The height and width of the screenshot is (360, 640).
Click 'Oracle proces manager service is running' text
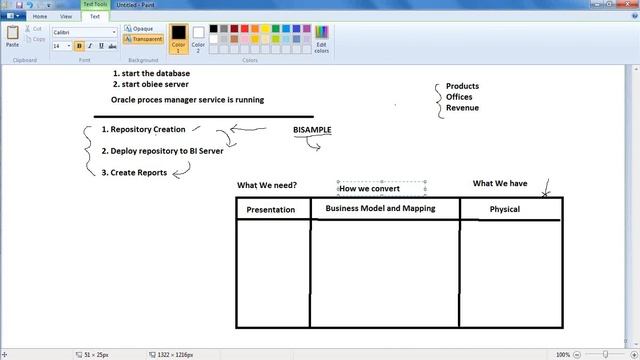click(x=187, y=100)
